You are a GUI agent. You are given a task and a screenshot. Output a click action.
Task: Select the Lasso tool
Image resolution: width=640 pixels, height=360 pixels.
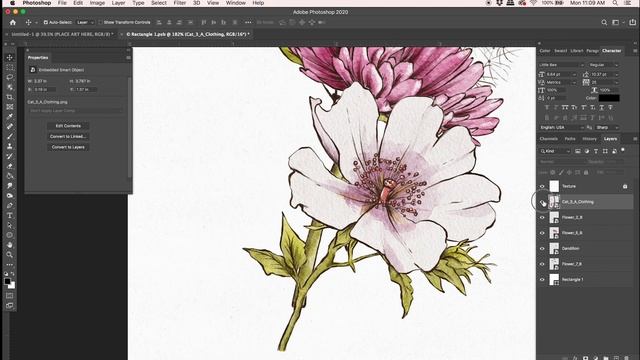9,77
